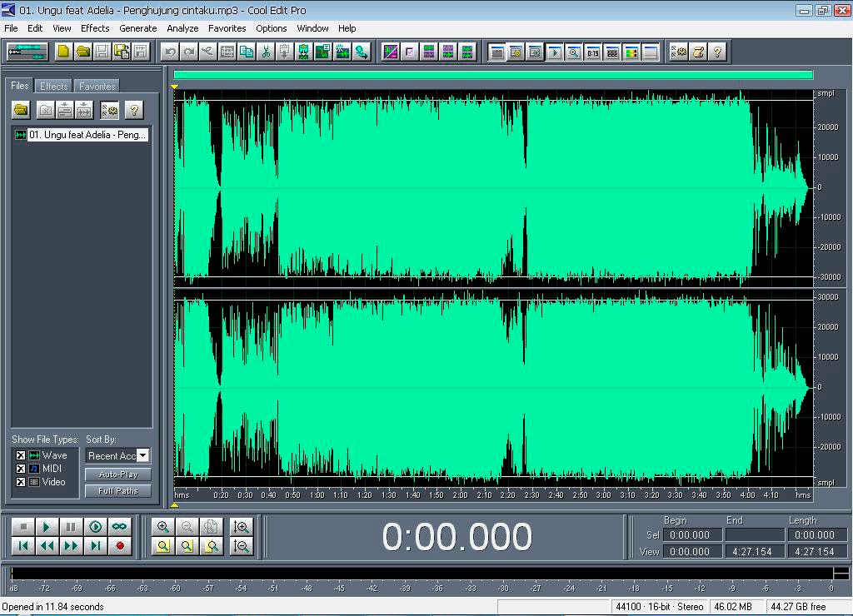Switch to multitrack view with waveform toggle icon
The width and height of the screenshot is (853, 616).
point(27,52)
